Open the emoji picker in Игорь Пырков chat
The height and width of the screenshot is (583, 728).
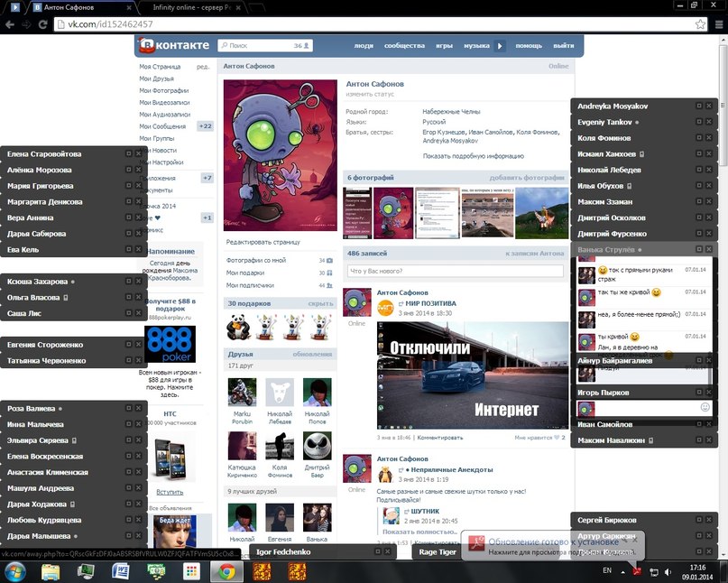(x=705, y=407)
